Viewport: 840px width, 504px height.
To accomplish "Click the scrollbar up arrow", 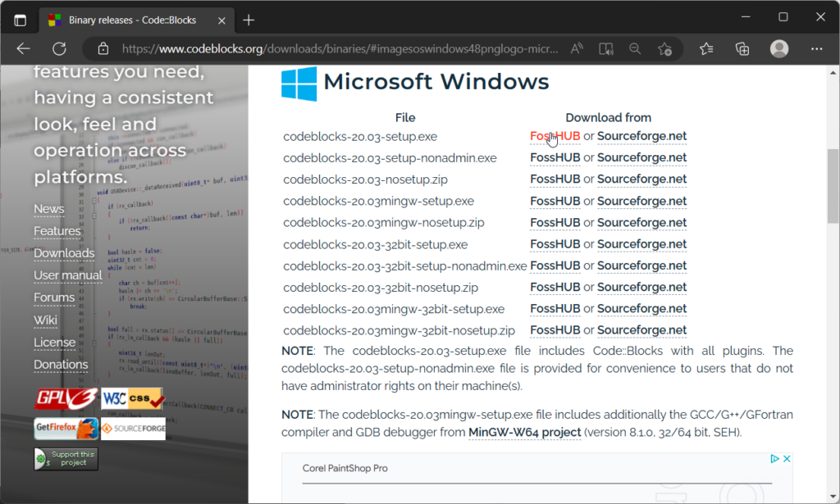I will [x=833, y=72].
